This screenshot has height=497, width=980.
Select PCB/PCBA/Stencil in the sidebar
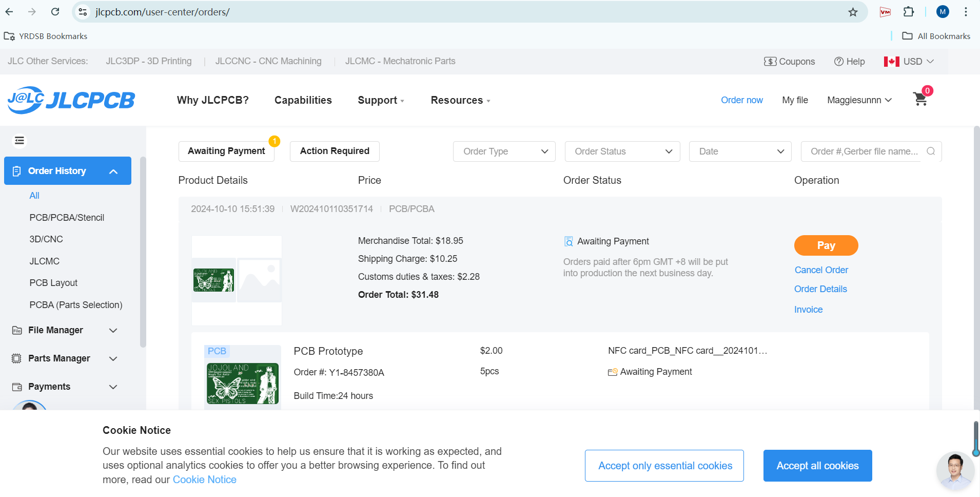[x=67, y=218]
